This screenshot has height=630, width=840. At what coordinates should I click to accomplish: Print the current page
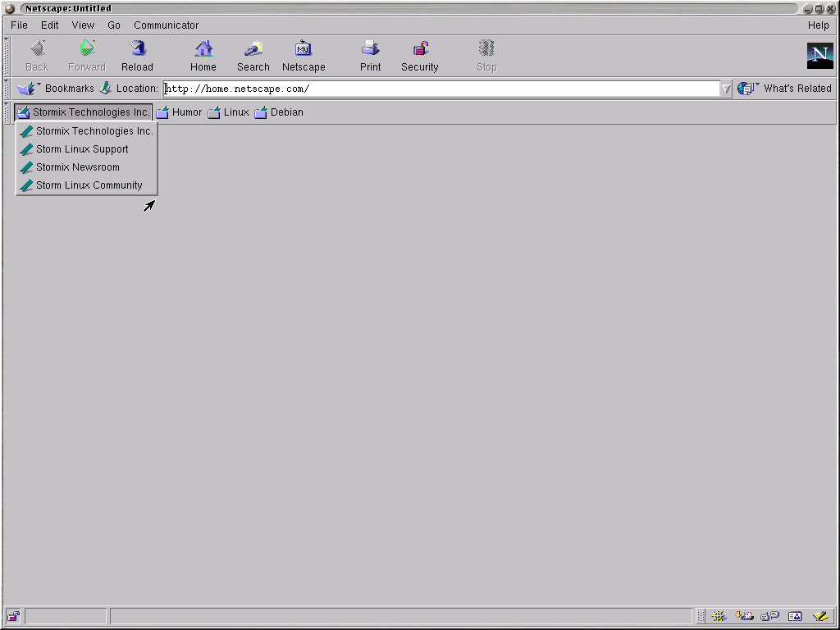click(370, 56)
